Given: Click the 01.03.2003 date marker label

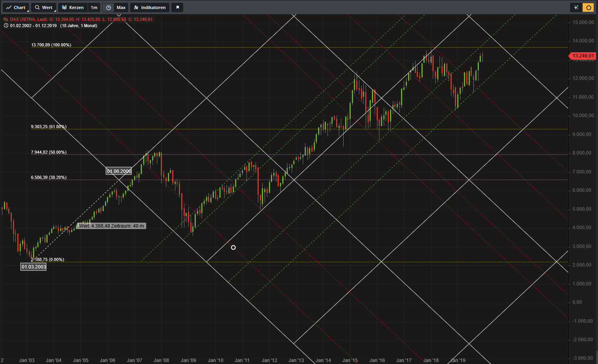Looking at the screenshot, I should [x=33, y=267].
